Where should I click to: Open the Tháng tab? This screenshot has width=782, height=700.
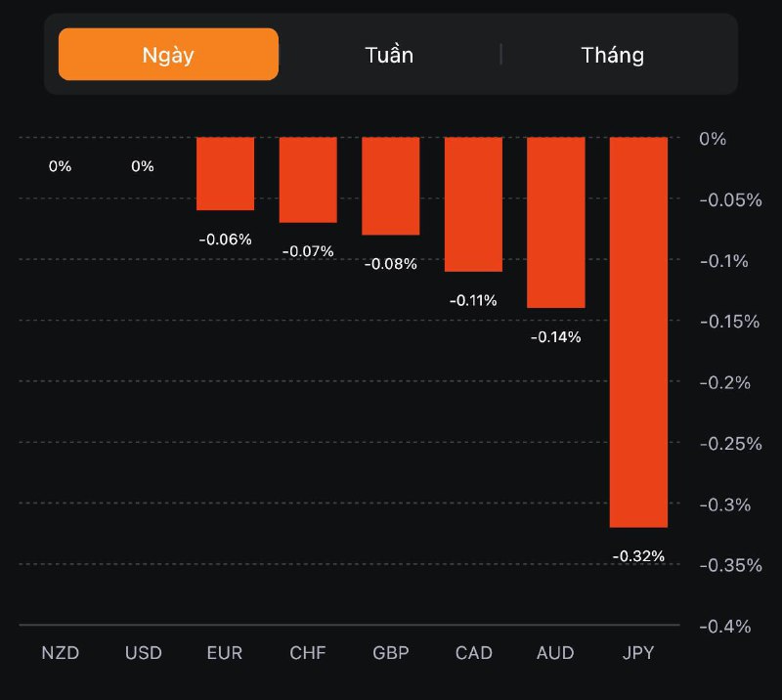(613, 54)
